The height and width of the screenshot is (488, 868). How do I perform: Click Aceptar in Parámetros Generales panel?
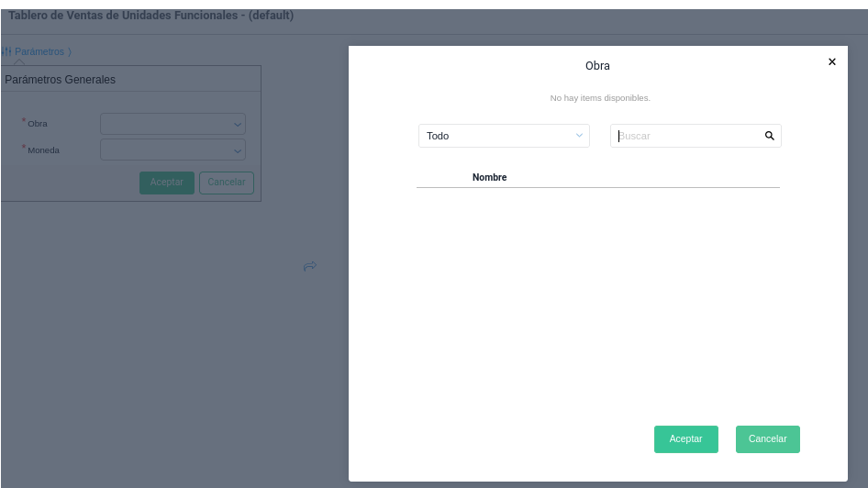166,183
